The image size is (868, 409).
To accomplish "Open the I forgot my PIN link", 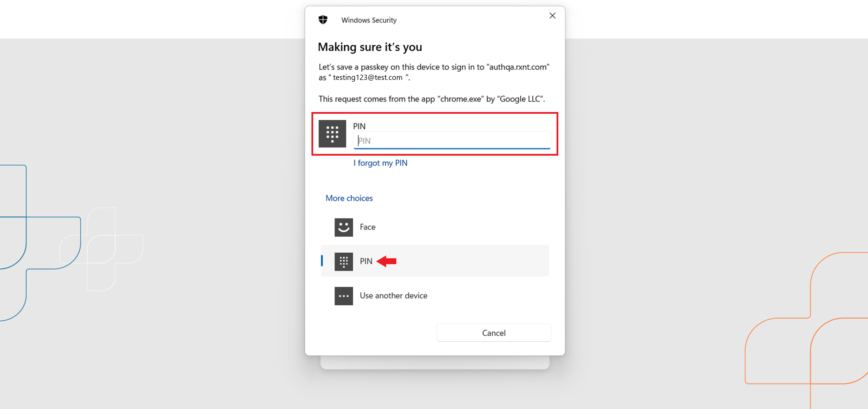I will 380,163.
